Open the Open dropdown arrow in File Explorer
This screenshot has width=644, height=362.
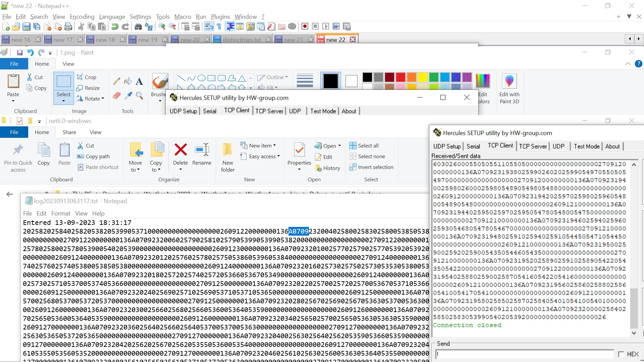pyautogui.click(x=339, y=146)
